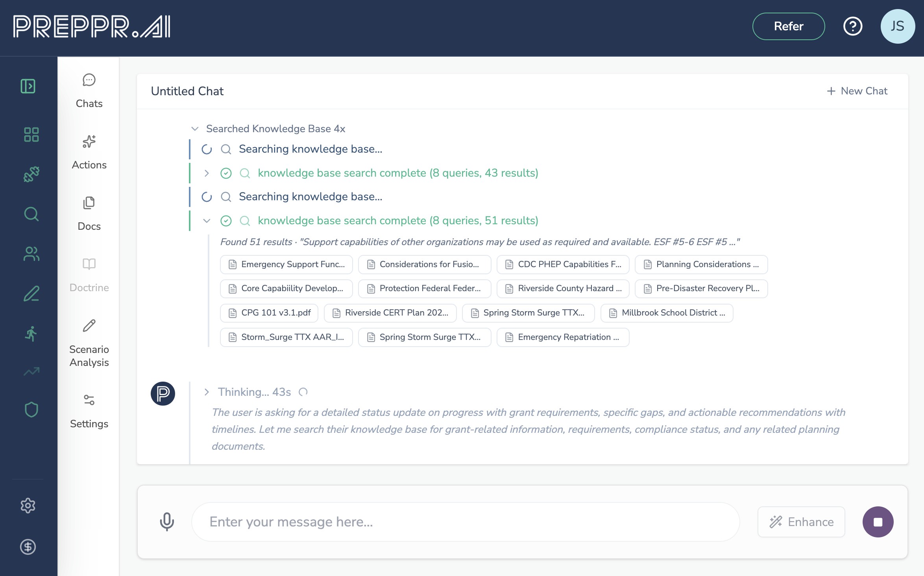
Task: Switch to the Docs tab
Action: tap(89, 214)
